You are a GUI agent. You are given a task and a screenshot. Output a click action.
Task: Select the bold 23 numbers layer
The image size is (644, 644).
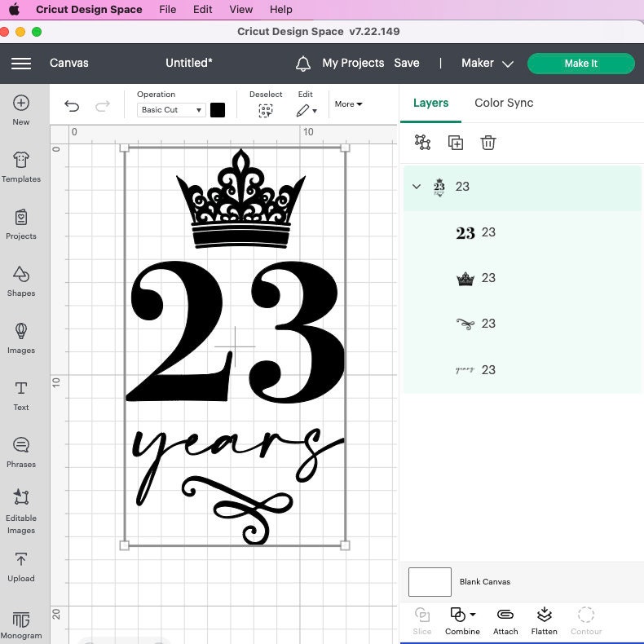coord(522,232)
